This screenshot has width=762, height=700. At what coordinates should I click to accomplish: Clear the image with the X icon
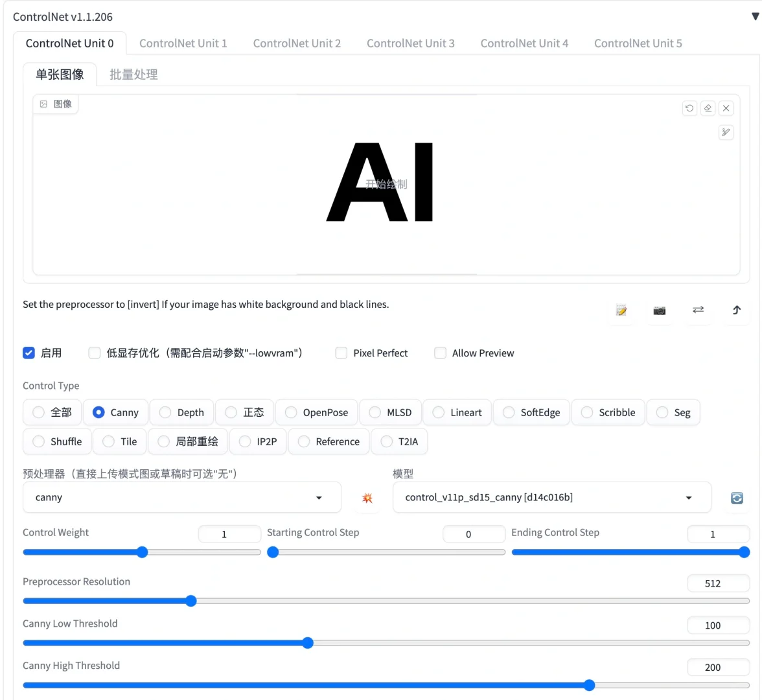726,108
